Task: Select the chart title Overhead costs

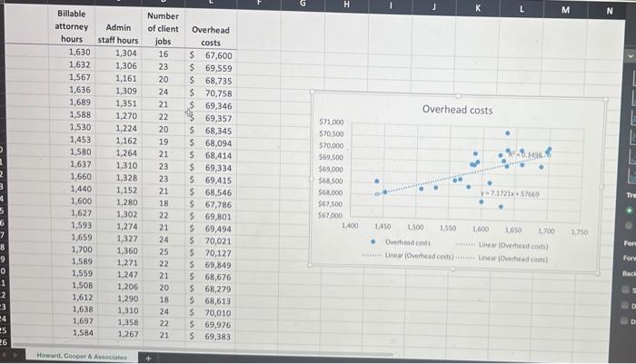Action: (x=457, y=110)
